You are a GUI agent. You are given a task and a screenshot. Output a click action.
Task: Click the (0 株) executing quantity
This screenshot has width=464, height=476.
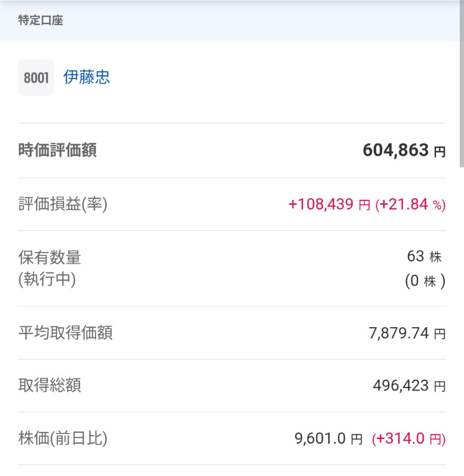[425, 281]
